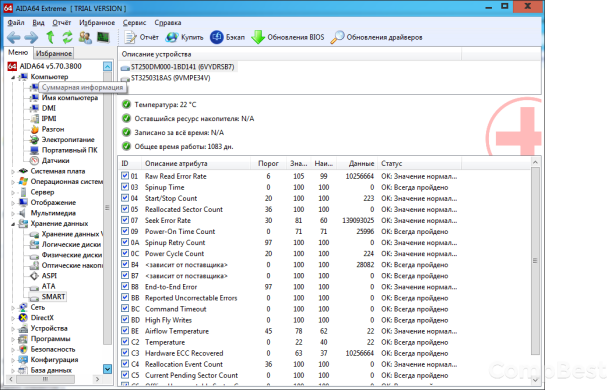Click the Температура: 22 °C status line
The height and width of the screenshot is (390, 612).
tap(165, 105)
